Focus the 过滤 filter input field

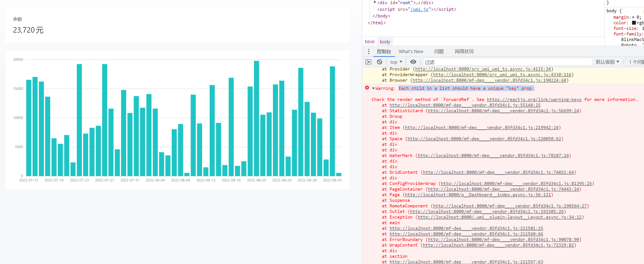tap(507, 62)
